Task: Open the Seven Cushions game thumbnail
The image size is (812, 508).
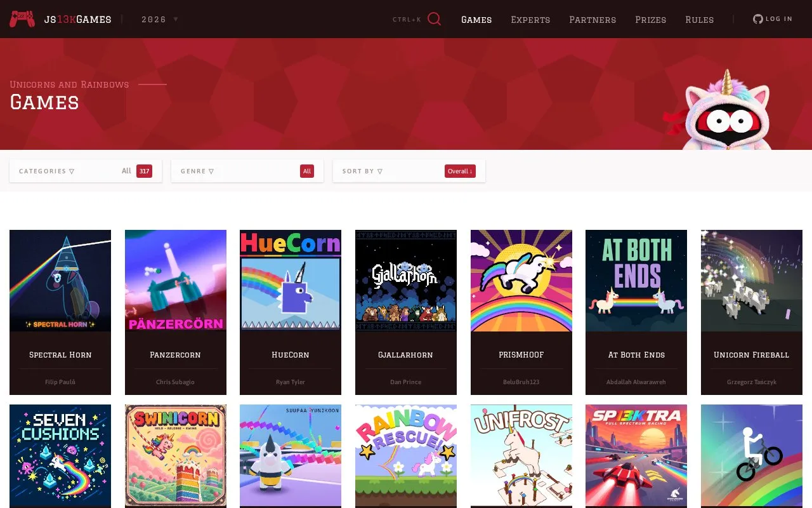Action: 60,455
